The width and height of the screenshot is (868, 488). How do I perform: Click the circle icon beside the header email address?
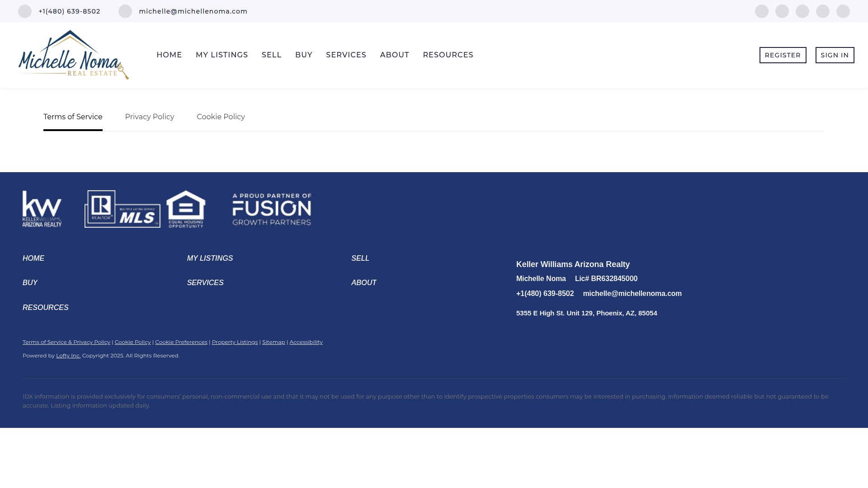tap(125, 11)
